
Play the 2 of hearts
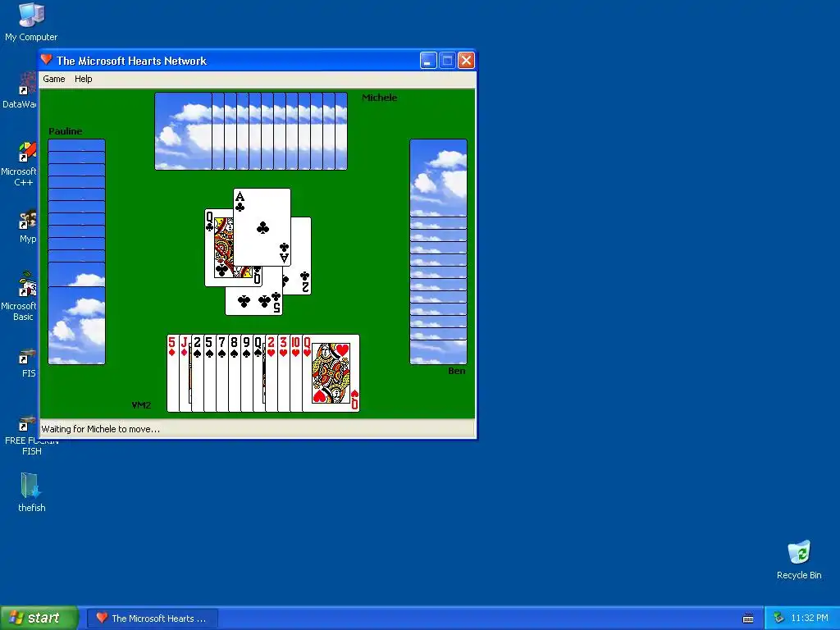click(271, 373)
